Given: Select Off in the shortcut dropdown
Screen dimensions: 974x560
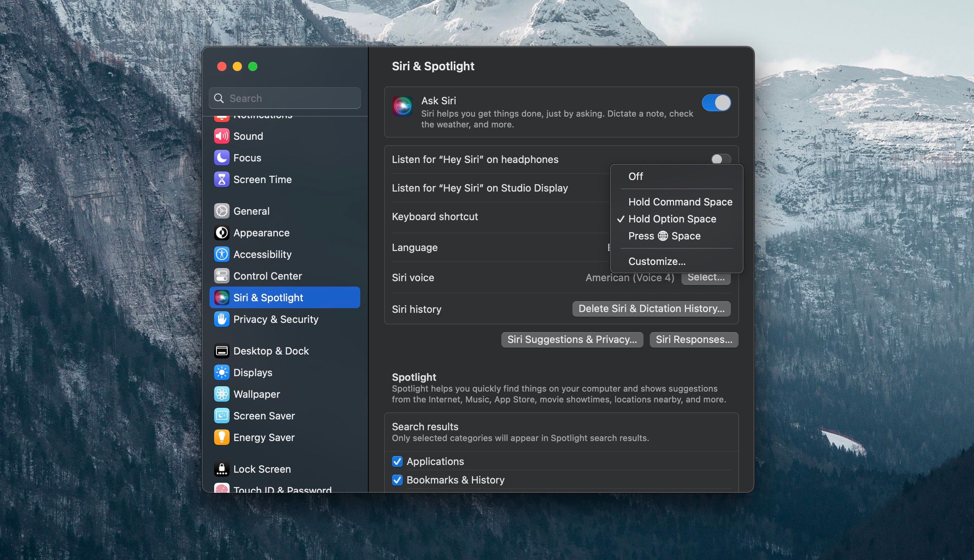Looking at the screenshot, I should (x=635, y=176).
